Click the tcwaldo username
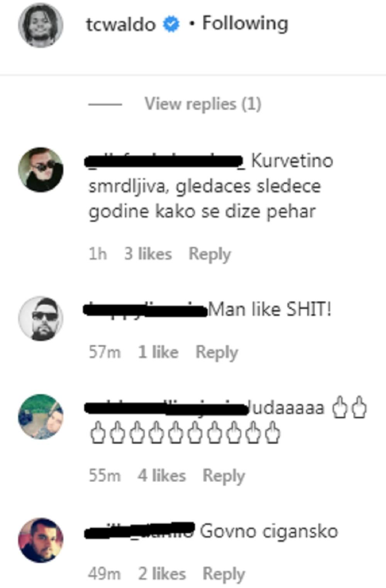This screenshot has height=588, width=386. tap(121, 24)
